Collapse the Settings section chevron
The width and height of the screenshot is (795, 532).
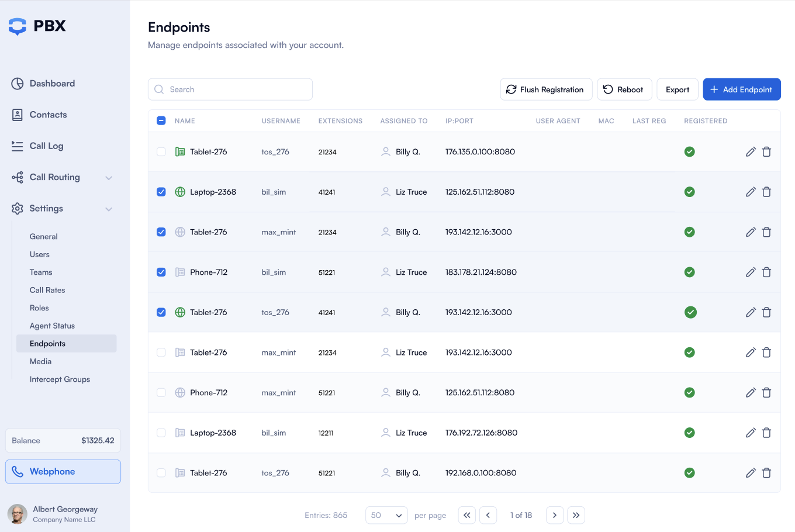109,209
